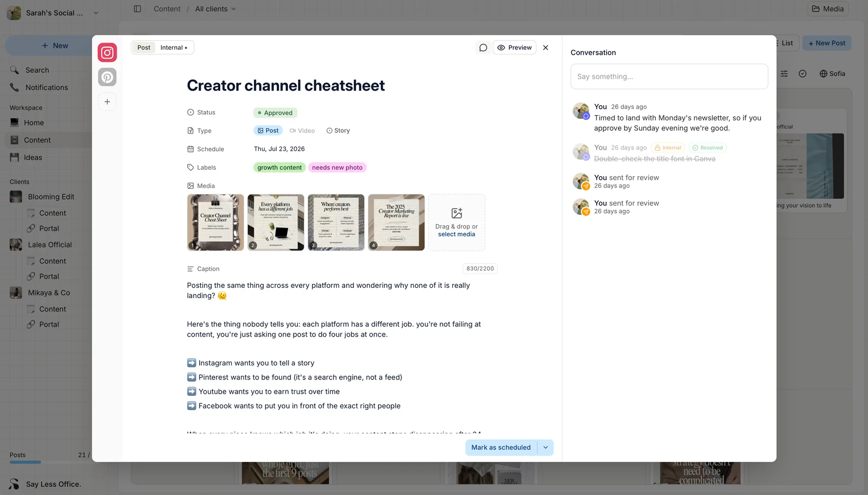Close the post editor dialog
This screenshot has width=868, height=495.
[x=546, y=48]
